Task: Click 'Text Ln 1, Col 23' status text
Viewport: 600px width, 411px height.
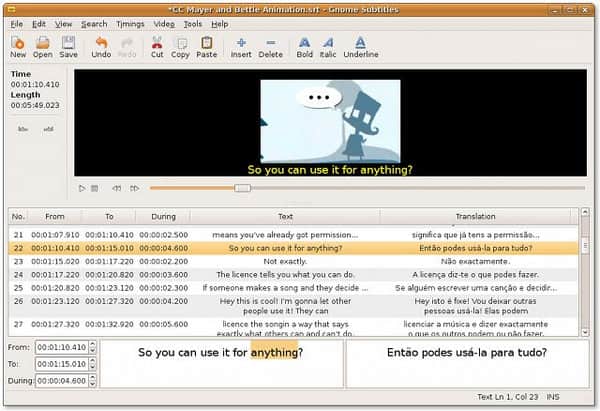Action: 507,397
